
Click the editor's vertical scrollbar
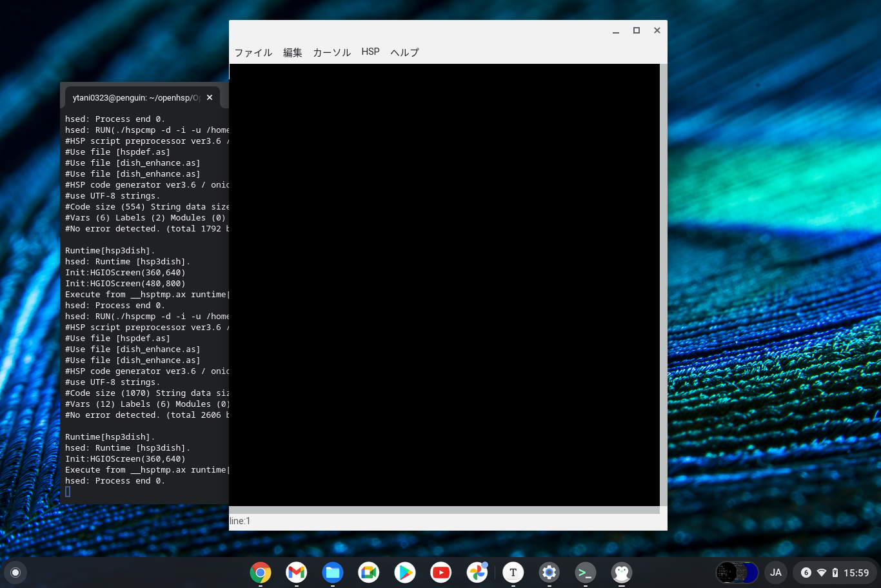click(664, 284)
